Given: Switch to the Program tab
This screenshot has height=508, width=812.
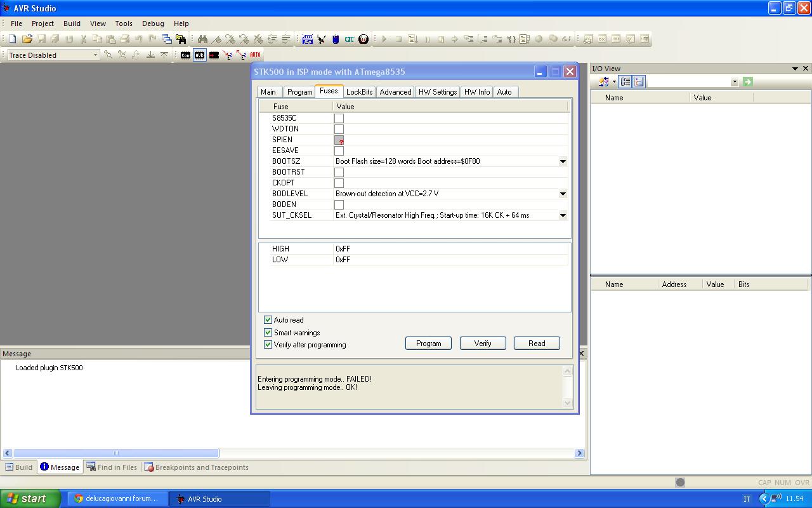Looking at the screenshot, I should [x=299, y=92].
